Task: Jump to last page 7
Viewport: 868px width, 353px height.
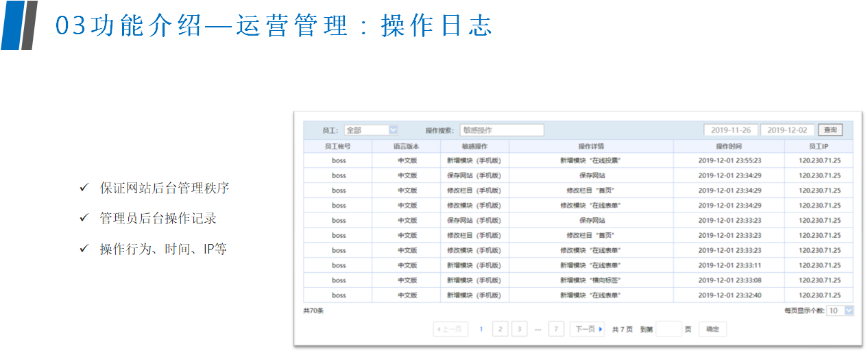Action: click(556, 329)
